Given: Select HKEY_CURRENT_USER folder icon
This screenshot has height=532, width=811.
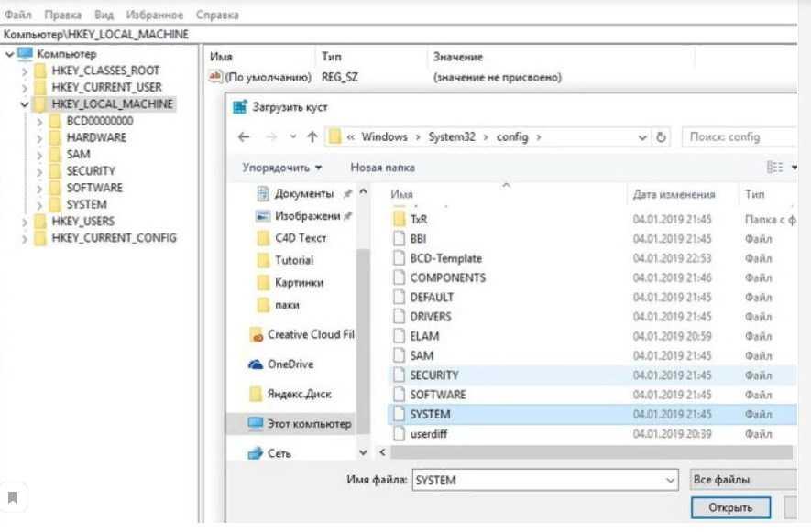Looking at the screenshot, I should [40, 87].
